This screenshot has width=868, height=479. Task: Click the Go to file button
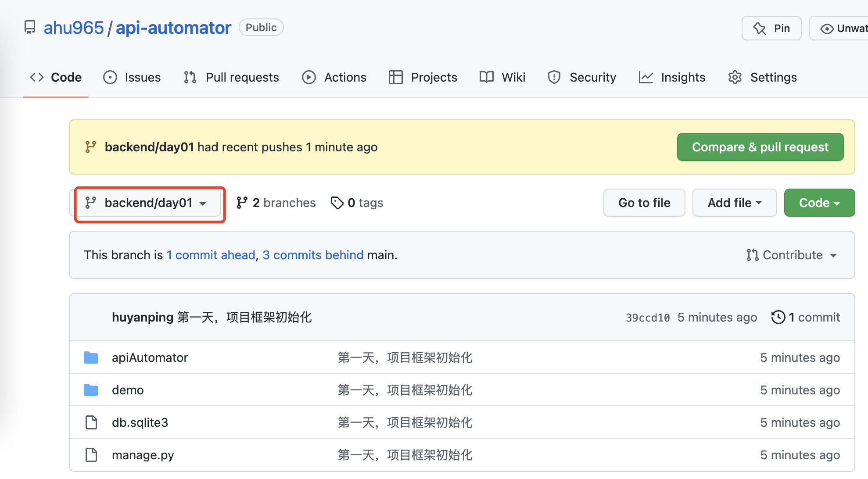[644, 203]
